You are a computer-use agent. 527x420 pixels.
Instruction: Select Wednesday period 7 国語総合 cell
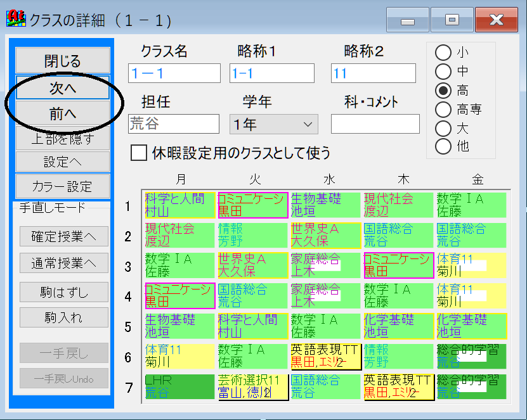326,387
